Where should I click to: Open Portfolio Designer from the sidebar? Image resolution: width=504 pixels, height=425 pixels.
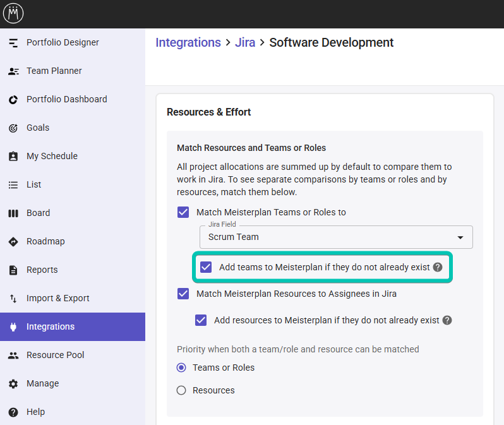click(x=73, y=42)
